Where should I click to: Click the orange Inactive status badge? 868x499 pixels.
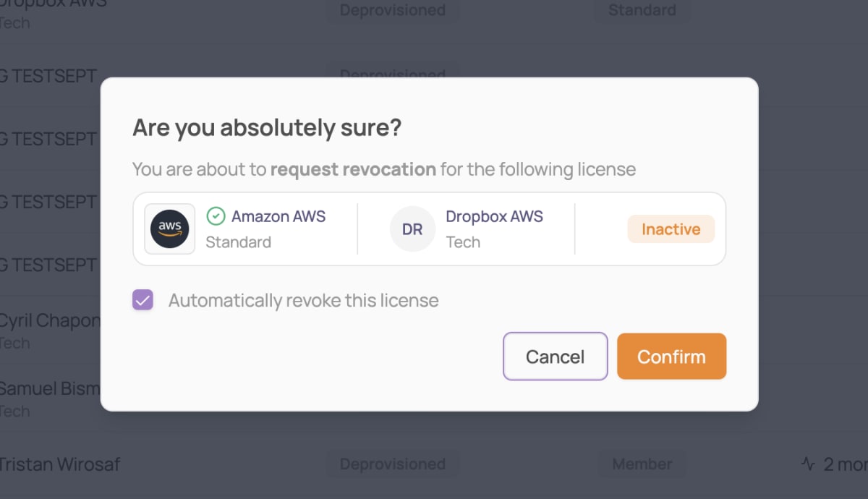[x=671, y=229]
